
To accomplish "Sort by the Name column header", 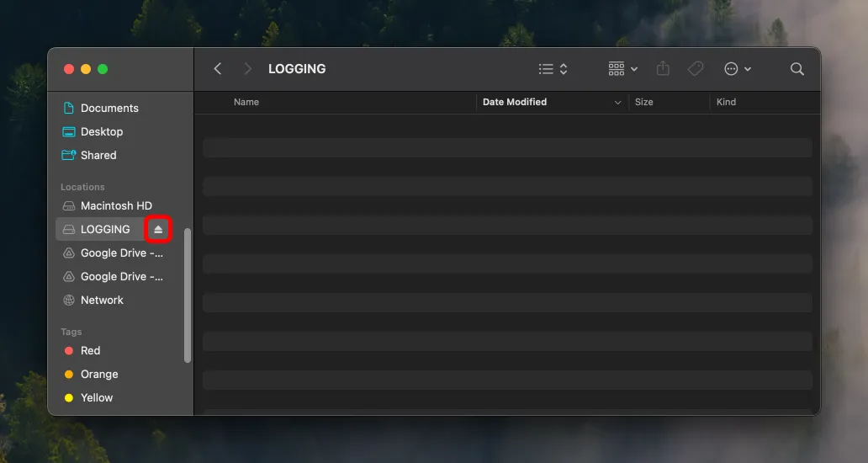I will coord(246,102).
